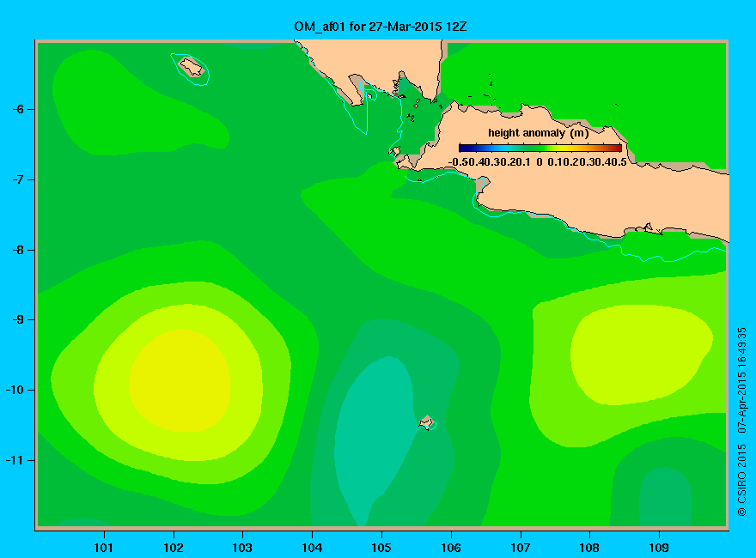Click latitude axis label -7

[x=18, y=179]
